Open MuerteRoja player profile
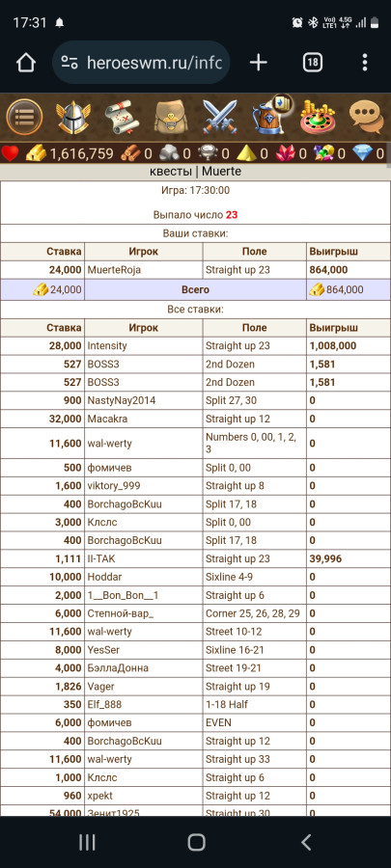The height and width of the screenshot is (868, 391). tap(114, 270)
